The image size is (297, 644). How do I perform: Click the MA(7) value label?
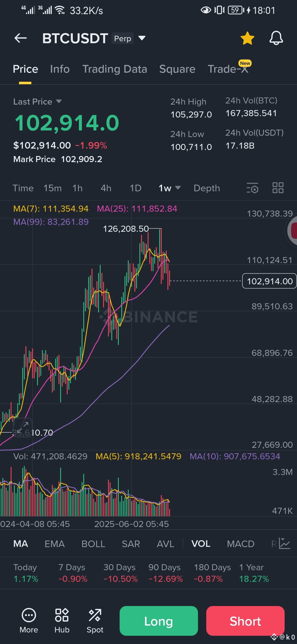pyautogui.click(x=51, y=209)
